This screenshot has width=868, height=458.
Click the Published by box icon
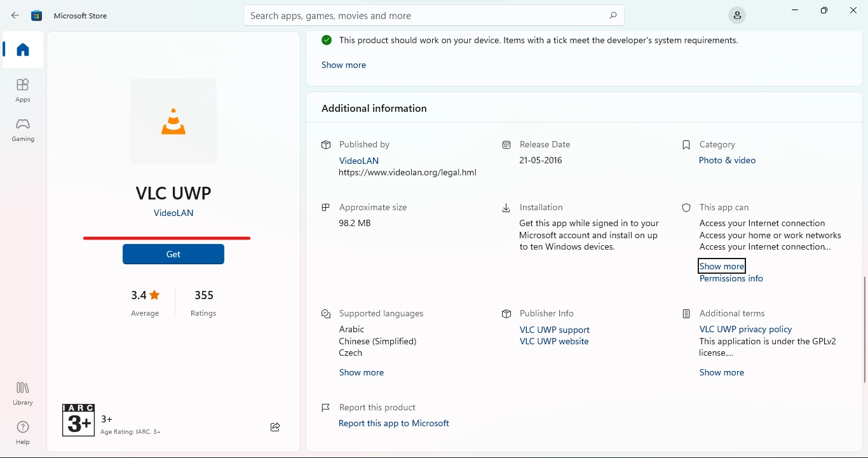326,145
